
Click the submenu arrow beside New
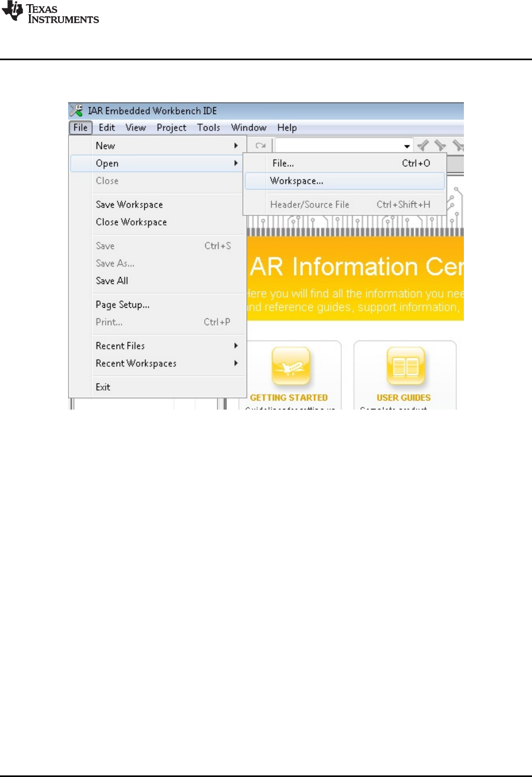(x=236, y=146)
